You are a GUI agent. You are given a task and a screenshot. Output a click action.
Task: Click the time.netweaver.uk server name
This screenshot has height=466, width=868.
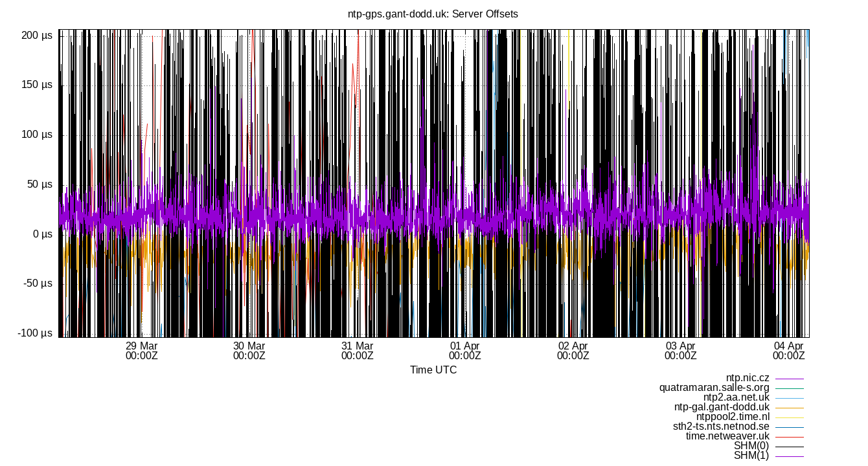tap(728, 436)
